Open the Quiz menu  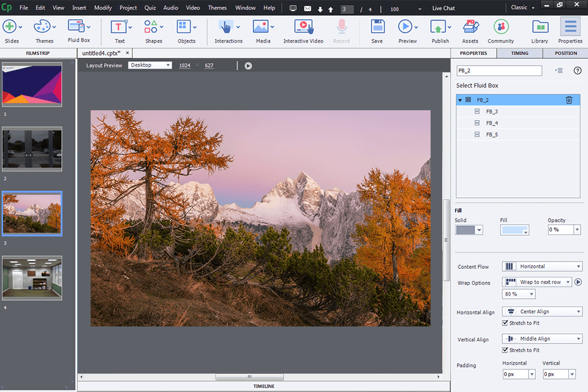[150, 7]
